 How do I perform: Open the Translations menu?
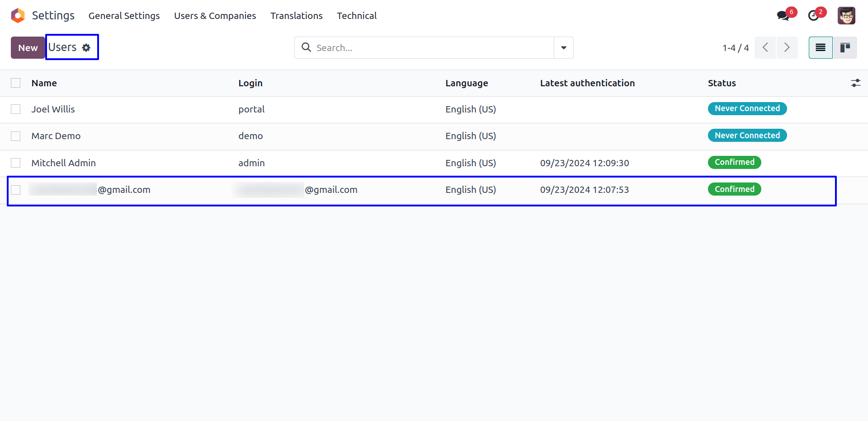coord(296,16)
